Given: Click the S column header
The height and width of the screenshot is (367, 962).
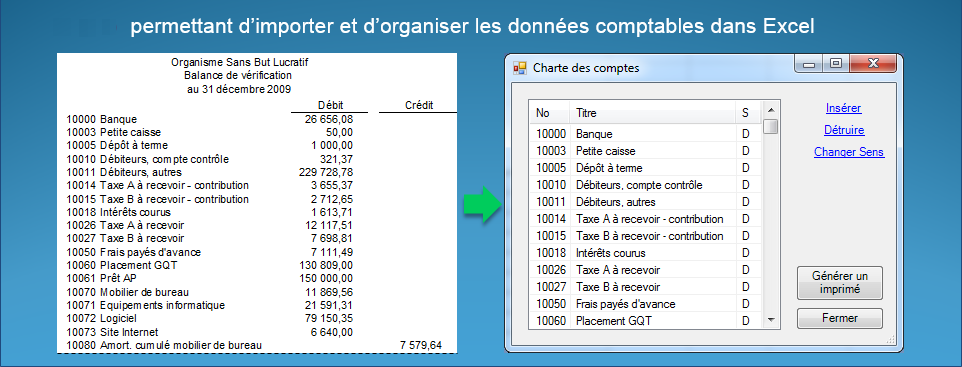Looking at the screenshot, I should [748, 113].
